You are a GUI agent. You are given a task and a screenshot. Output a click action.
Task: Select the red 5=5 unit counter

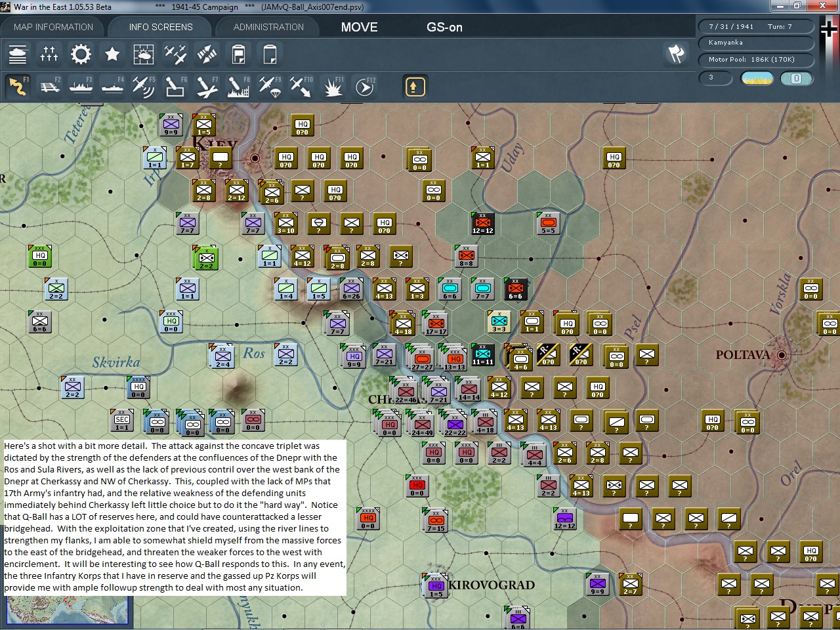pyautogui.click(x=548, y=224)
